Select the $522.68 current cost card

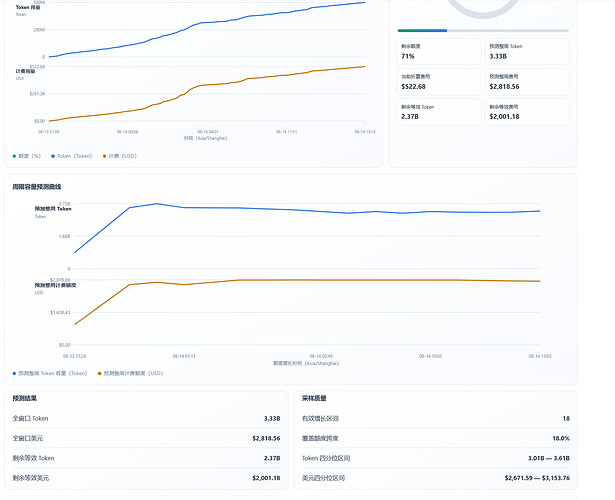coord(439,82)
